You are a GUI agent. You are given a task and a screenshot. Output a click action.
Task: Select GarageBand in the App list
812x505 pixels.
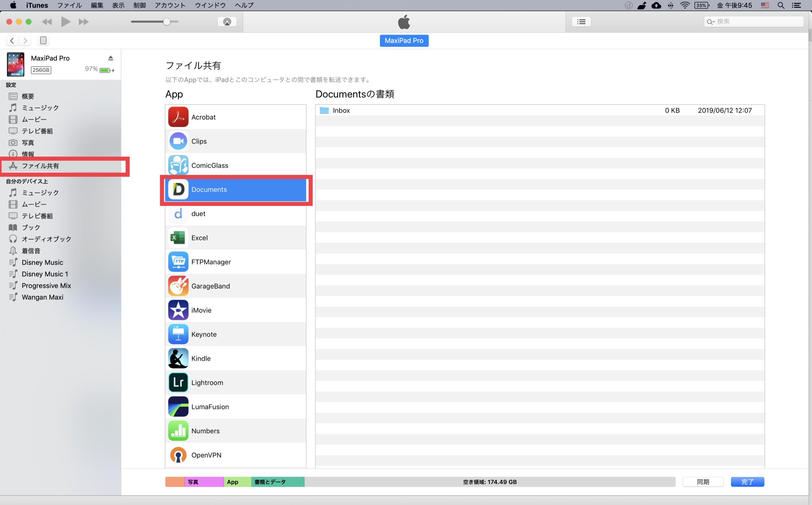211,286
